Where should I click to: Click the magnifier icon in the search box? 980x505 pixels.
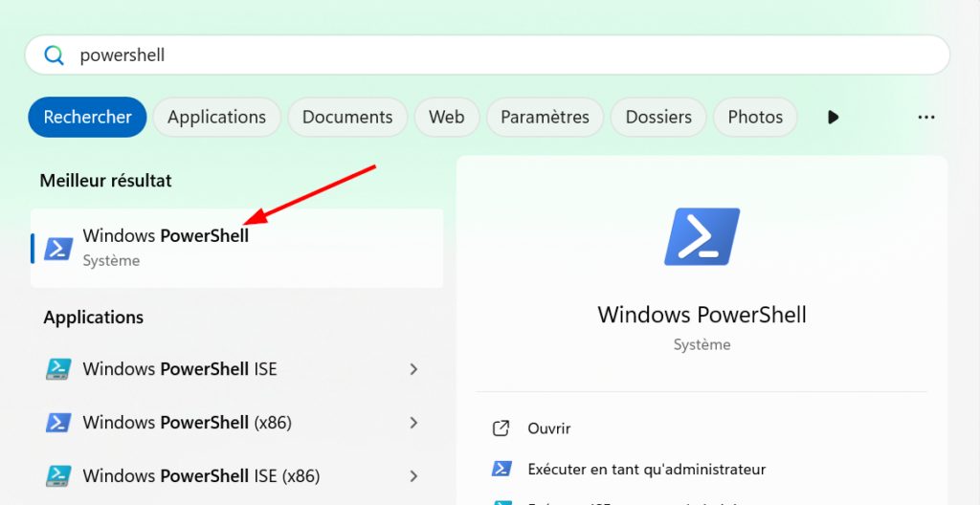click(54, 55)
